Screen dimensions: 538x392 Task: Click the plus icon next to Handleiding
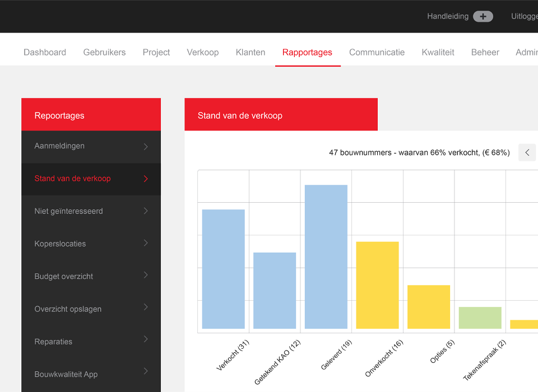(483, 17)
